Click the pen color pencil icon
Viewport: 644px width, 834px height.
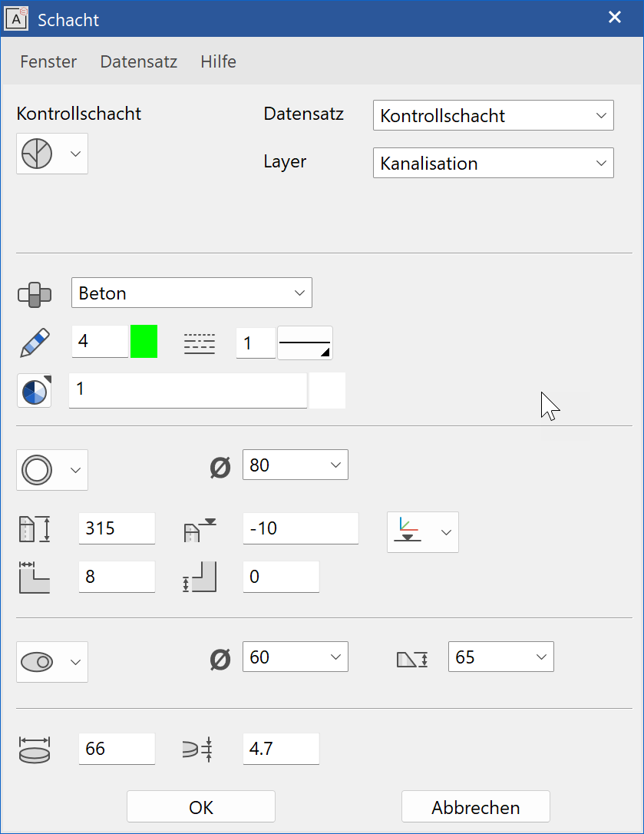point(35,342)
